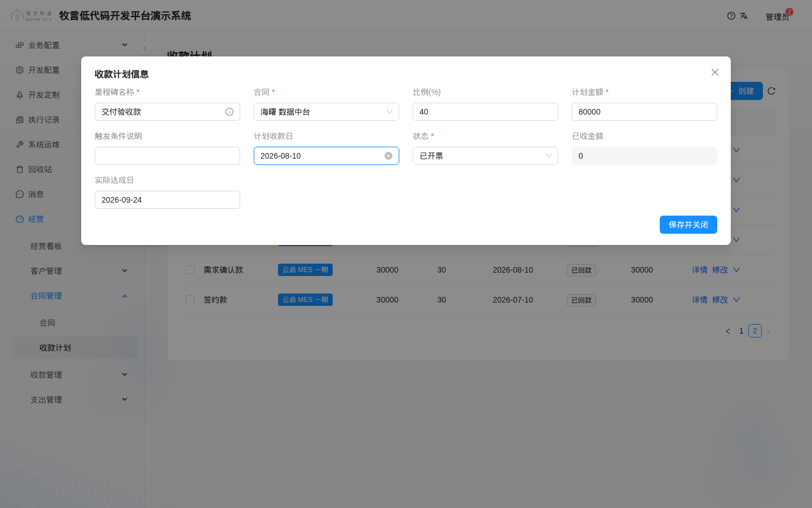
Task: Open 详情 link for 需求确认款 row
Action: [700, 270]
